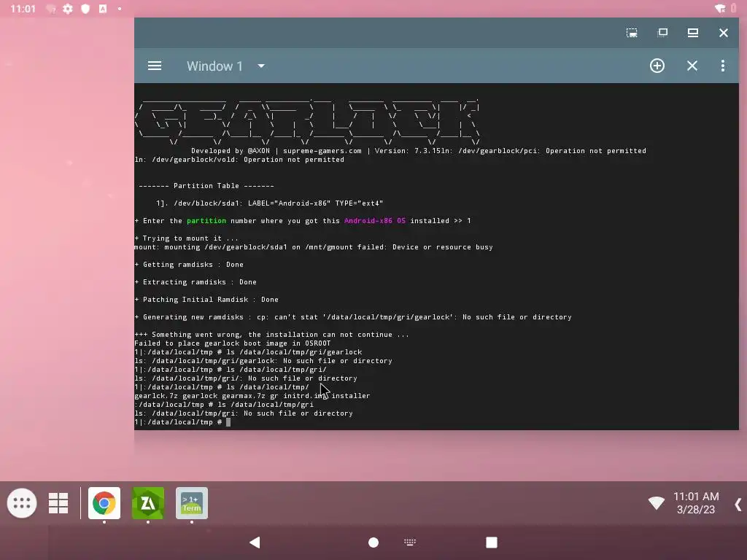
Task: Click the green "partition" word
Action: (206, 221)
